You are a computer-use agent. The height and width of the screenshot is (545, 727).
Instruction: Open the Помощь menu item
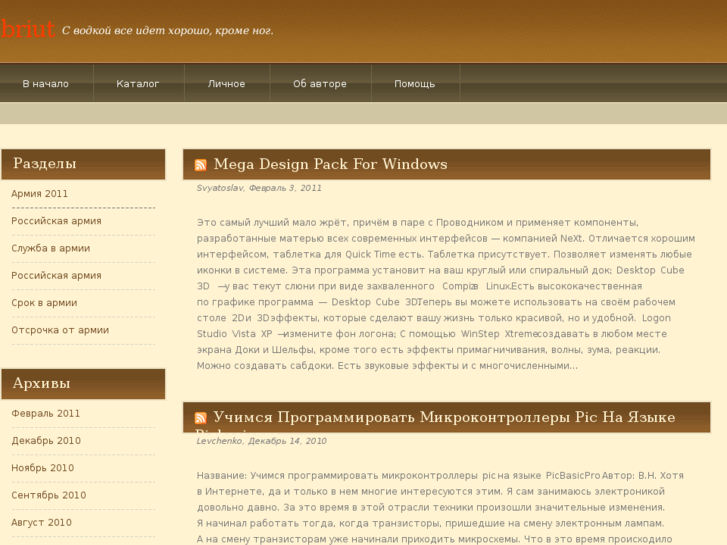pos(415,83)
